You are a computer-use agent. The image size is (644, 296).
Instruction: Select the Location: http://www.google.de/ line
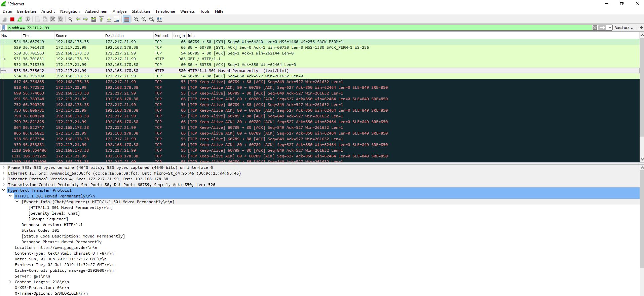(56, 248)
